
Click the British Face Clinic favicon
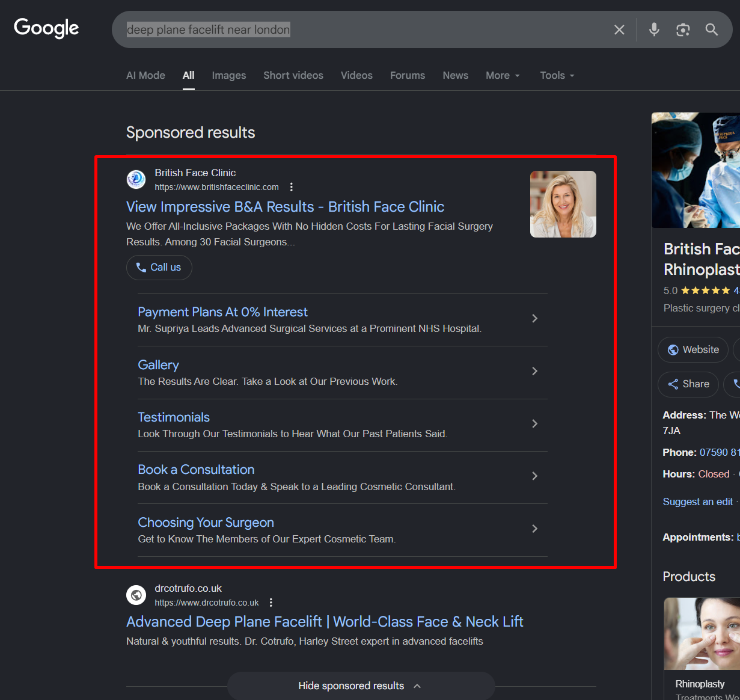point(136,179)
